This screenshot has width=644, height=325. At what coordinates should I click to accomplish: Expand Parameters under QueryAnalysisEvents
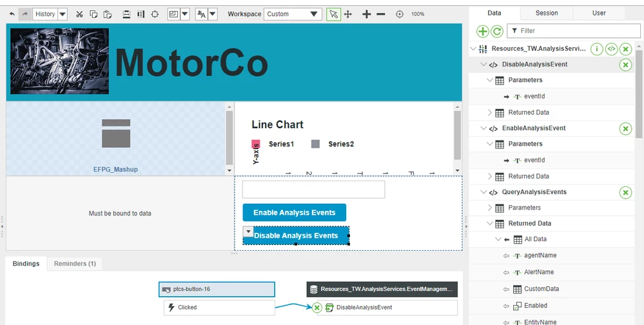click(489, 208)
